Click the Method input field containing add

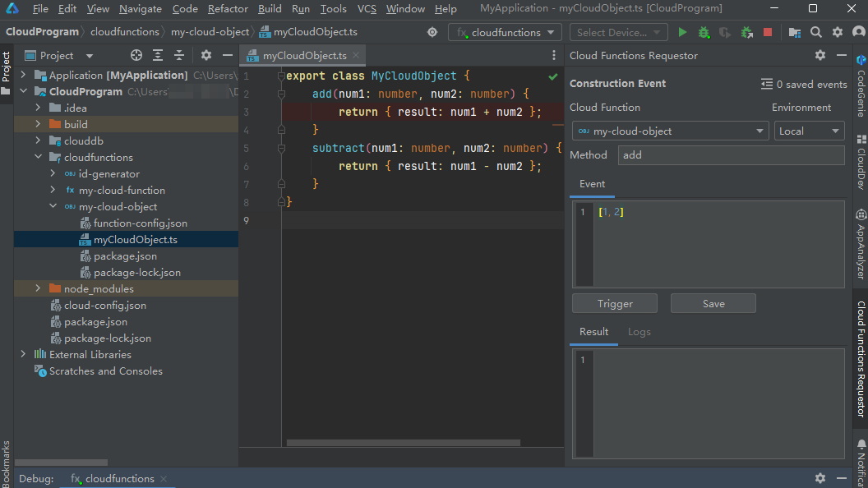coord(730,154)
